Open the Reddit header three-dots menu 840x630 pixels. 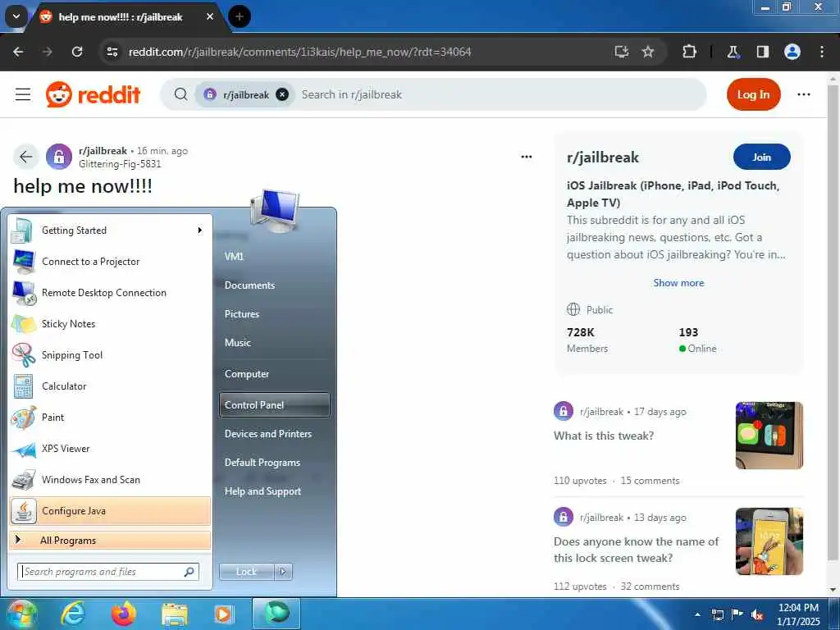[804, 95]
